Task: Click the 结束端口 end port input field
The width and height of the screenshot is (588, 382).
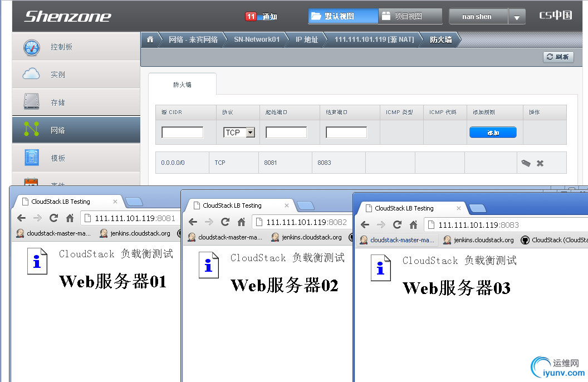Action: click(x=346, y=133)
